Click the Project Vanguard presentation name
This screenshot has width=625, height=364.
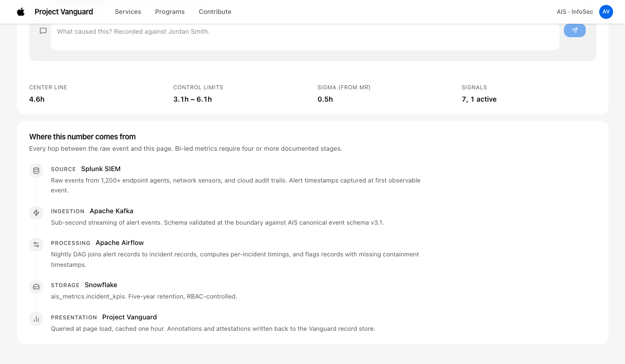point(130,317)
